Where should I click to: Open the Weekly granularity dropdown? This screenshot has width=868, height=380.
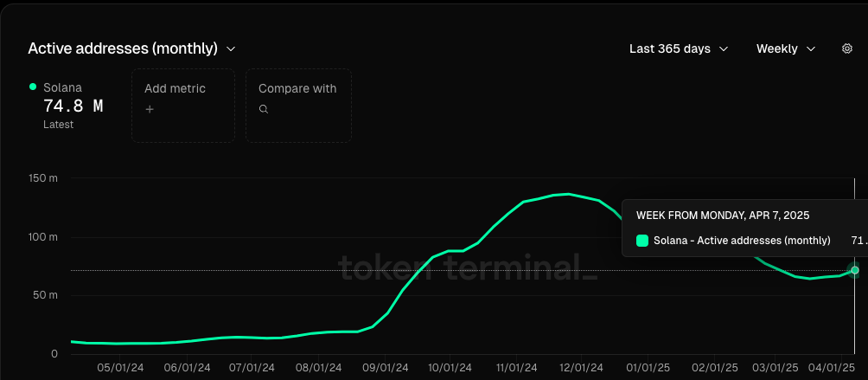click(x=786, y=48)
